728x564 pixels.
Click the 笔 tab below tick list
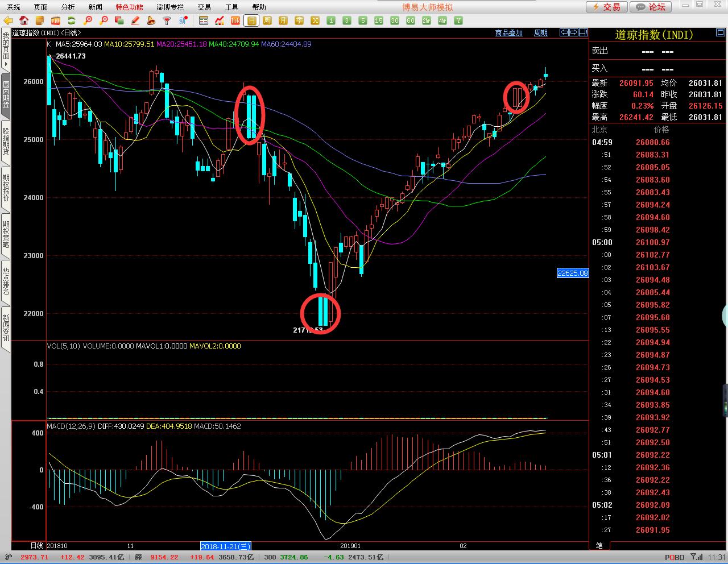click(599, 546)
